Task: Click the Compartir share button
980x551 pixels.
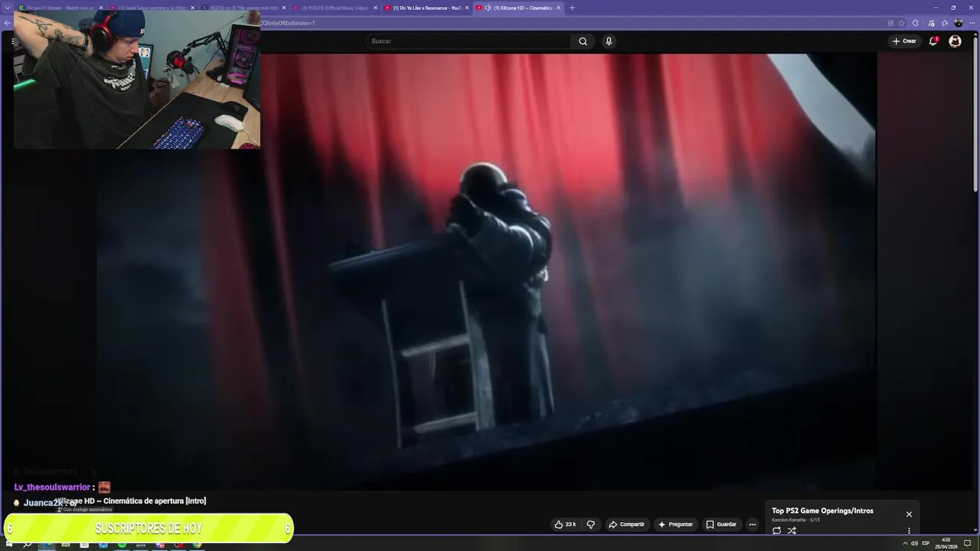Action: point(626,524)
